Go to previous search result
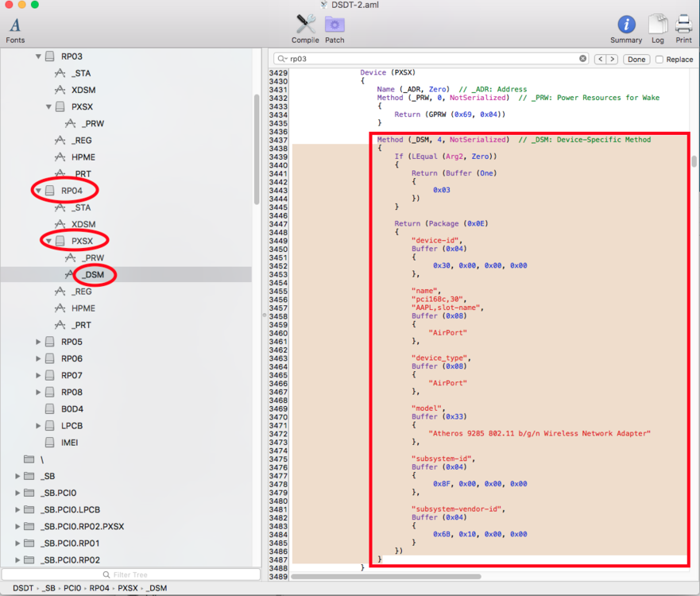The height and width of the screenshot is (596, 700). [600, 60]
